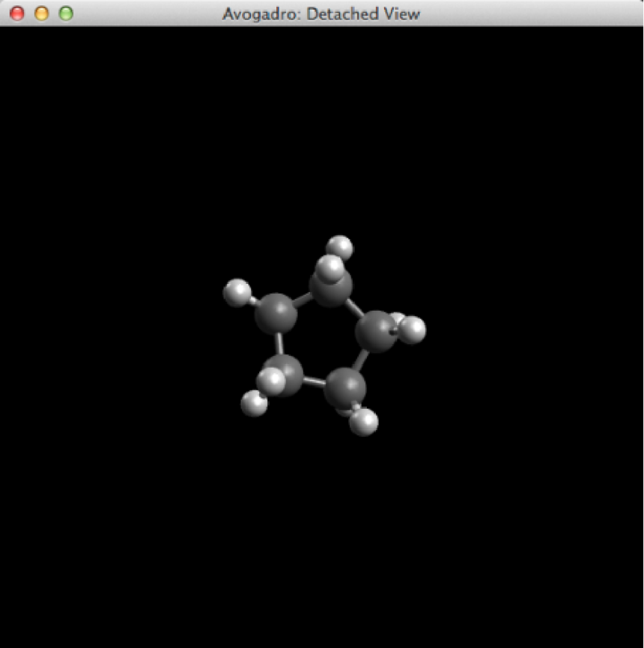Click the highest hydrogen atom above the ring

point(340,246)
